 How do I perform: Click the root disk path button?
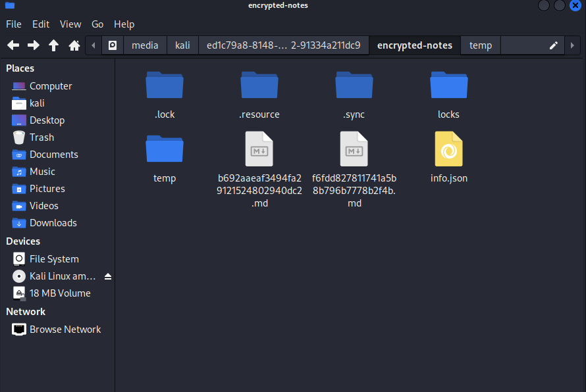pyautogui.click(x=113, y=45)
